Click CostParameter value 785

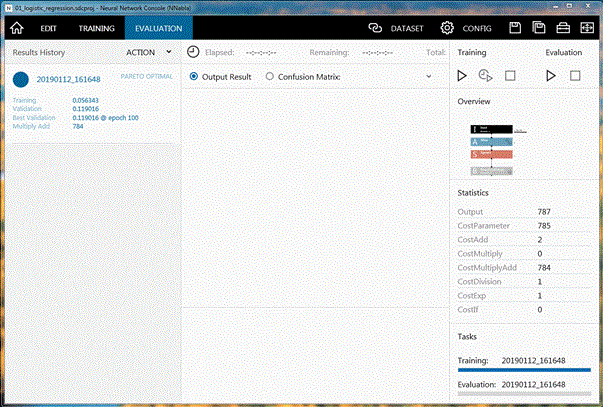click(x=544, y=226)
